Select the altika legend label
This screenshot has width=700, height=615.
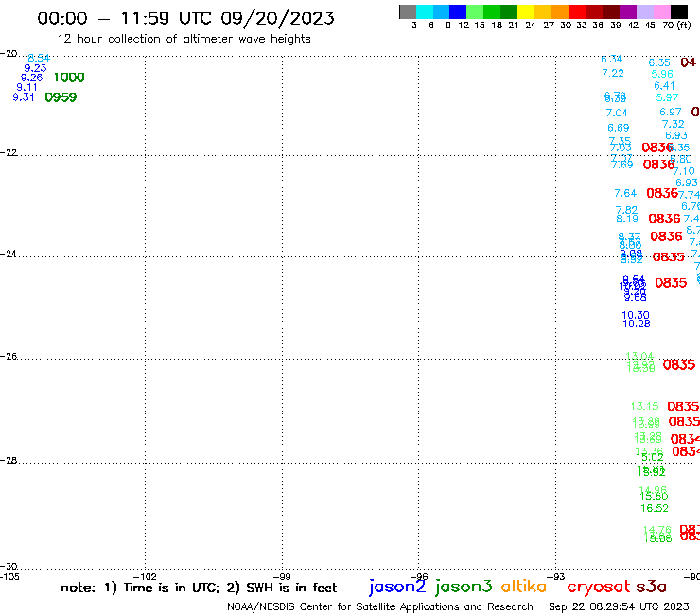pyautogui.click(x=524, y=586)
